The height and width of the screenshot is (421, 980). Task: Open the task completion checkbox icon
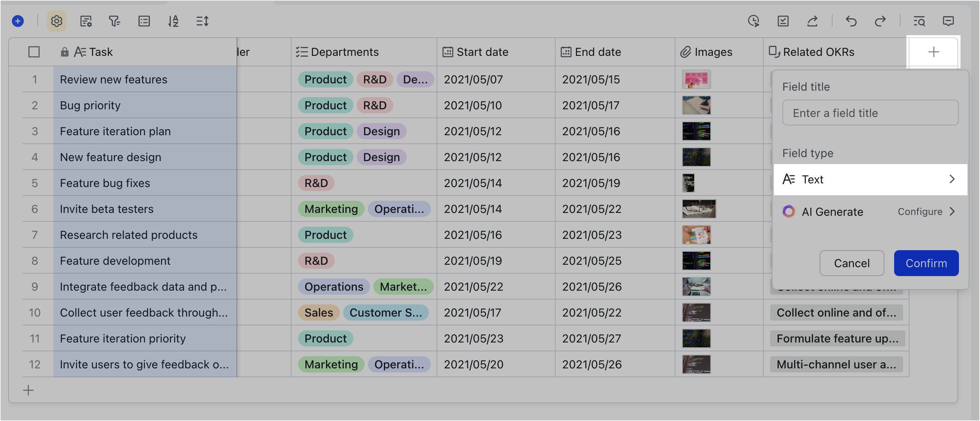tap(783, 21)
